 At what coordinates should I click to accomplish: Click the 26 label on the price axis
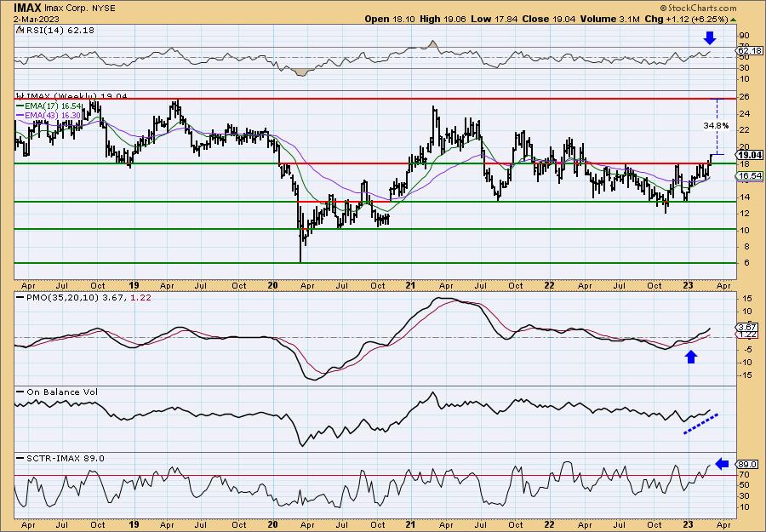click(x=744, y=97)
